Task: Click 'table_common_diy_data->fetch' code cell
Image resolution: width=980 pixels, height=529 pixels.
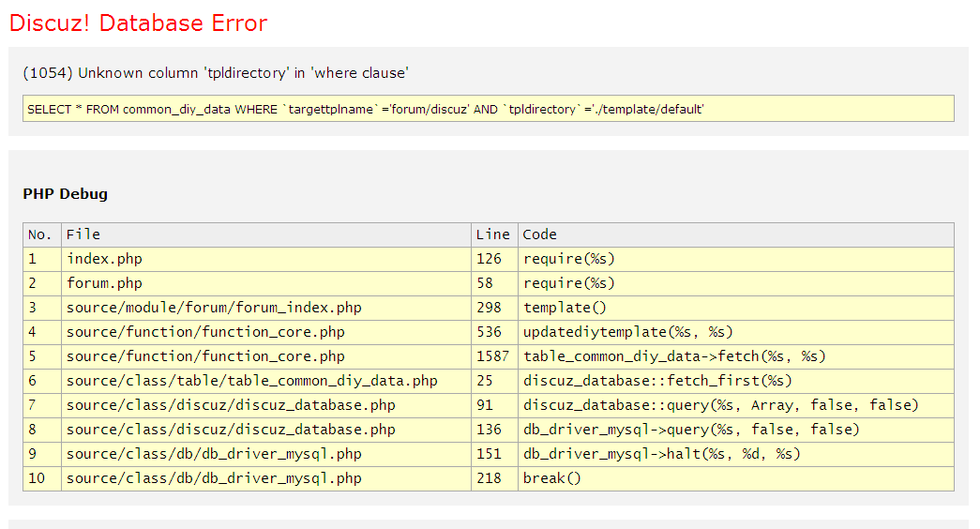Action: click(736, 356)
